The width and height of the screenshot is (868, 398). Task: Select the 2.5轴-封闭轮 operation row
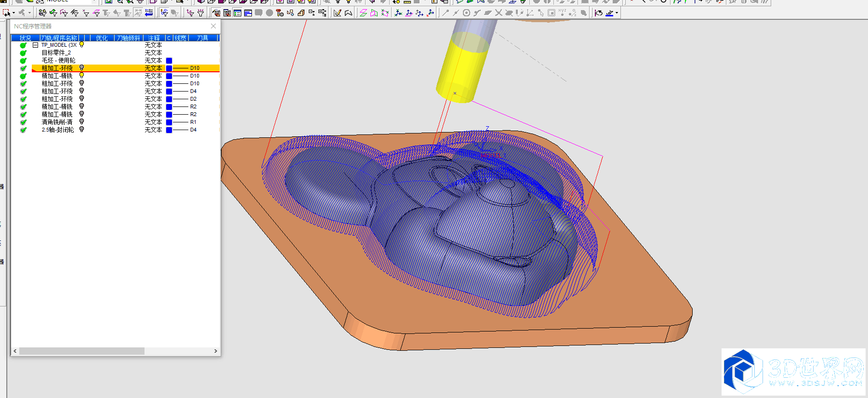click(x=58, y=130)
